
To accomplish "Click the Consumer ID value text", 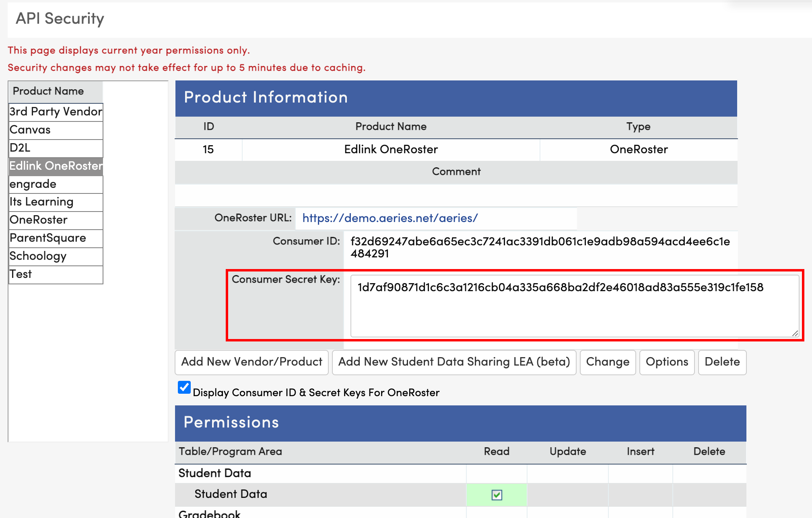I will pos(540,247).
